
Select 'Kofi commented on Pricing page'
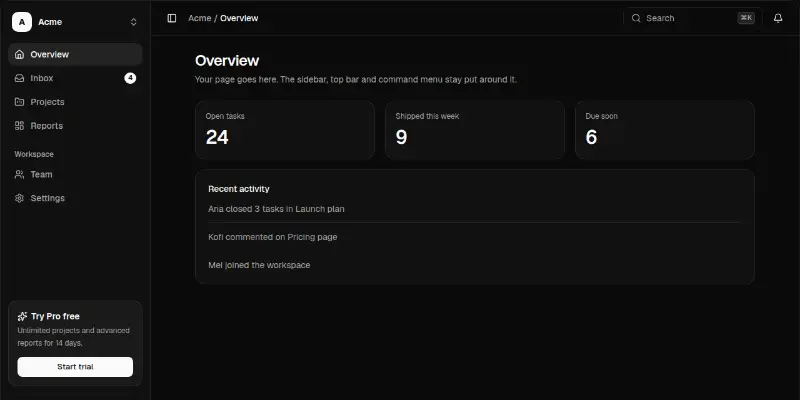pyautogui.click(x=272, y=237)
